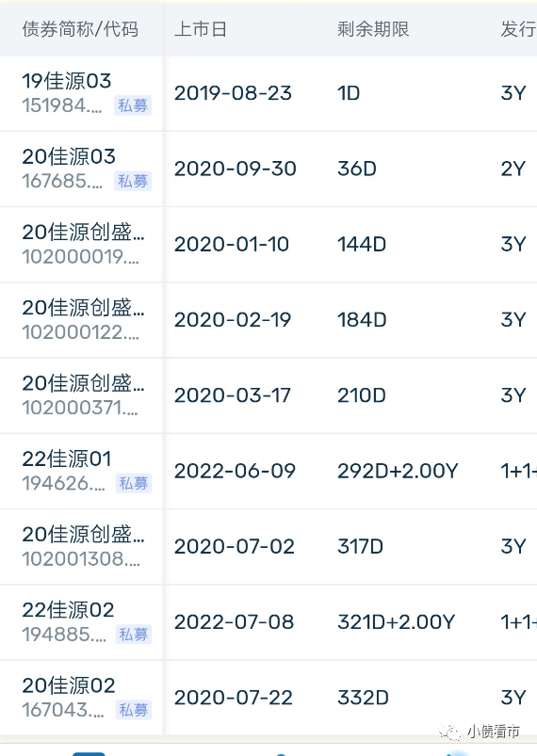Sort by the 剩余期限 column header

point(373,29)
